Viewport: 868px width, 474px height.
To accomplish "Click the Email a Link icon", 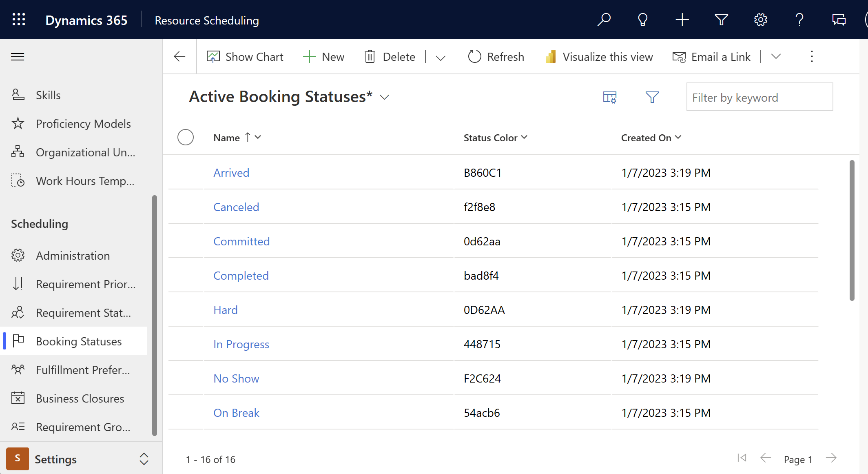I will coord(679,57).
